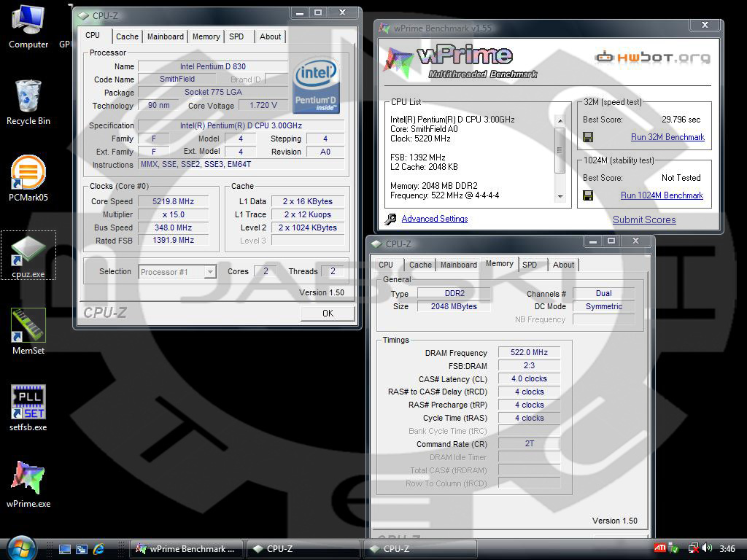Viewport: 747px width, 560px height.
Task: Click the security shield tray icon
Action: 674,548
